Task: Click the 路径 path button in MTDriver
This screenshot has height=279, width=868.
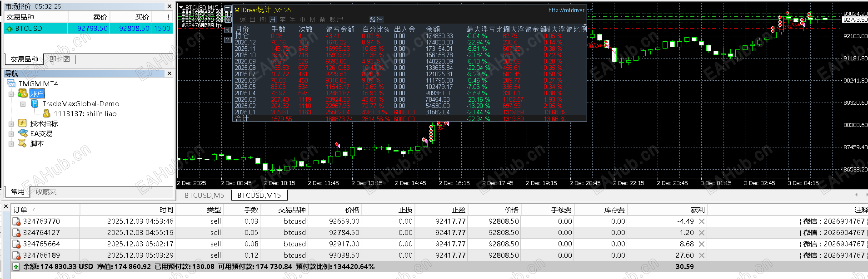Action: point(376,20)
